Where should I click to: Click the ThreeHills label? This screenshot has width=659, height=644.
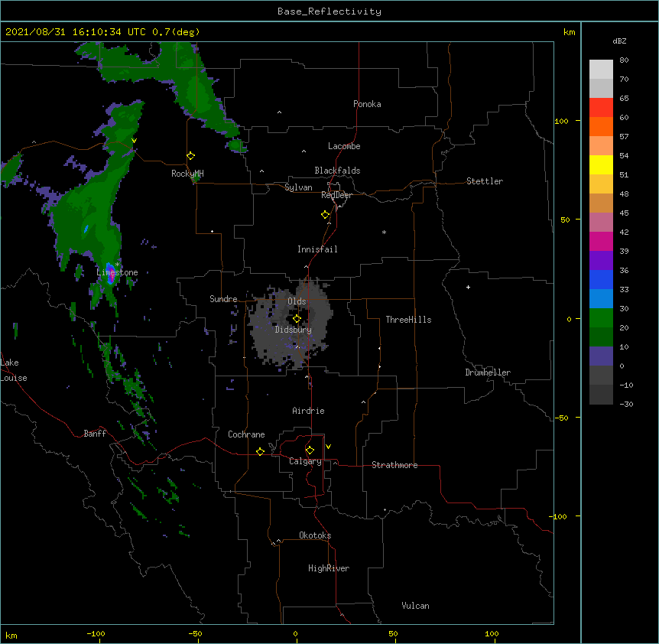coord(408,320)
